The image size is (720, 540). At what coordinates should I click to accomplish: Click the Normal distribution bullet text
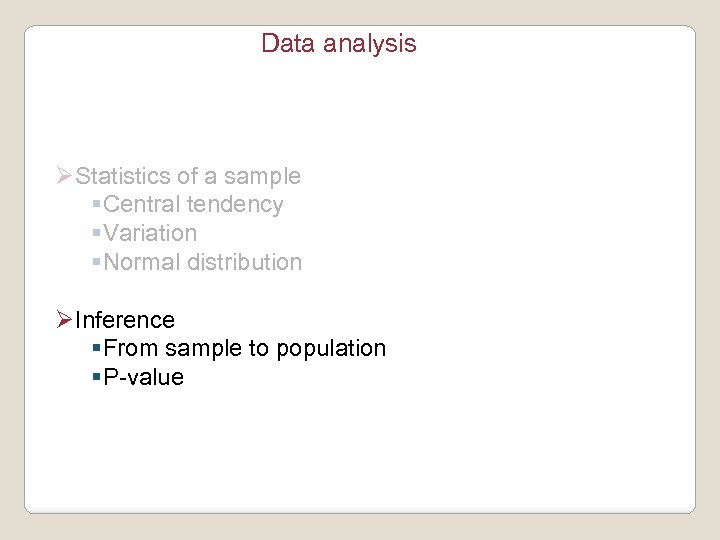[x=202, y=262]
